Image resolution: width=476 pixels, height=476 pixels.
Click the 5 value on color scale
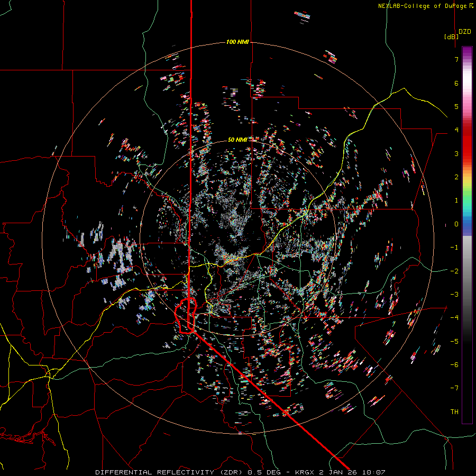[456, 106]
